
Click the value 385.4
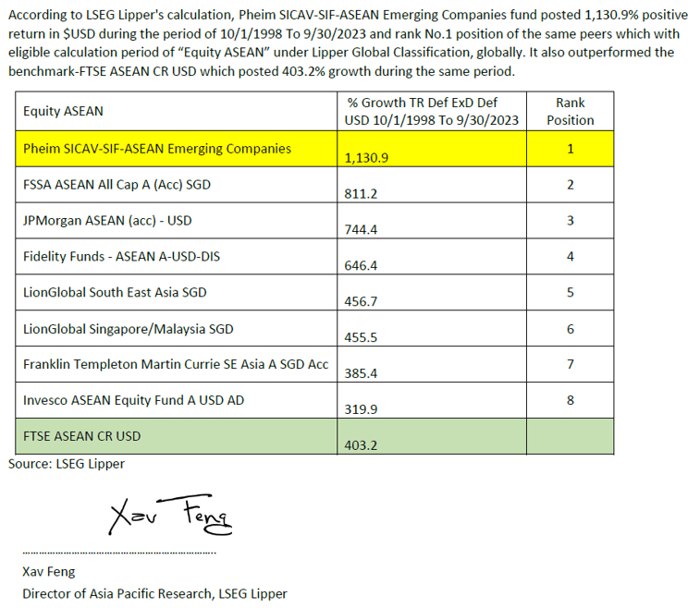pos(361,373)
